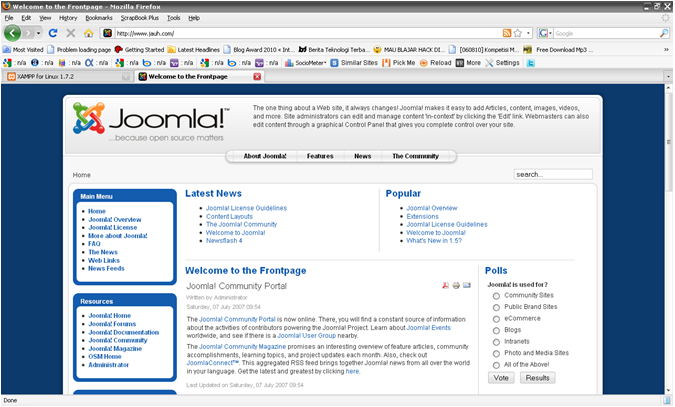675x407 pixels.
Task: Close the Welcome to the Frontpage tab
Action: (257, 77)
